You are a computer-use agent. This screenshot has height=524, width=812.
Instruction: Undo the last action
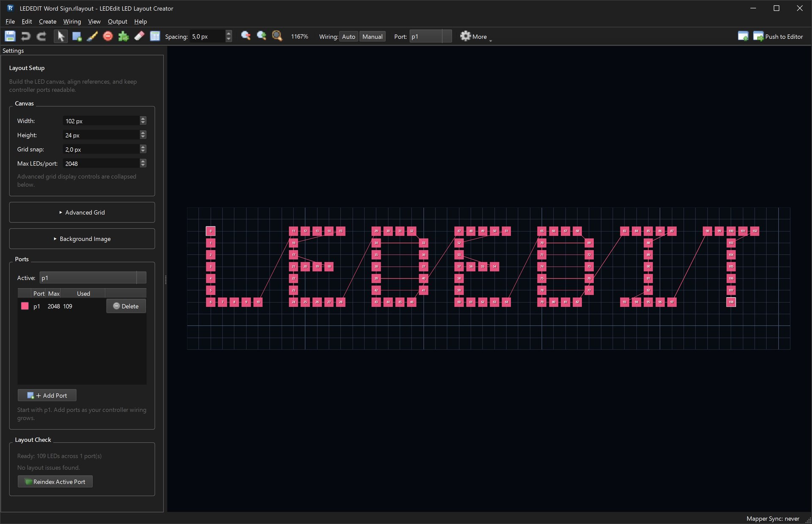26,36
